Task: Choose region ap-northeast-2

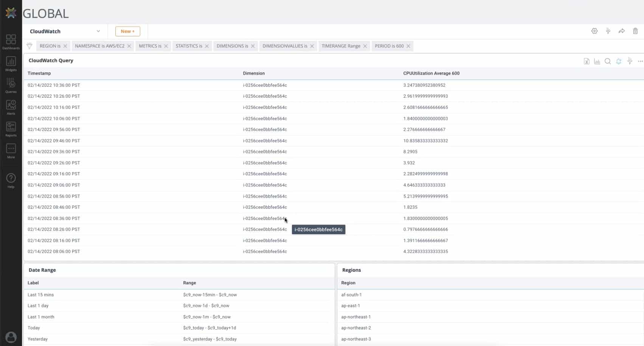Action: 356,328
